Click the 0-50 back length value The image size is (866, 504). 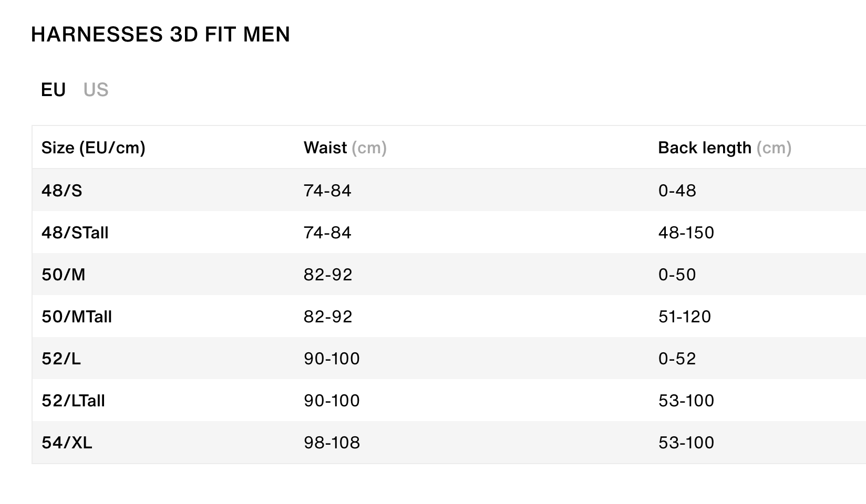tap(677, 274)
